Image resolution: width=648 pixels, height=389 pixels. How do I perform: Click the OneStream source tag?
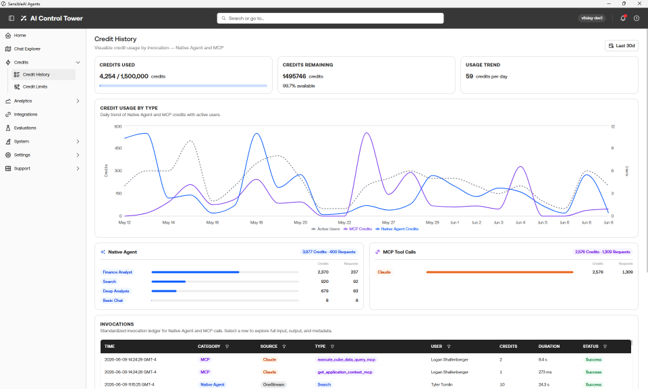[x=274, y=384]
